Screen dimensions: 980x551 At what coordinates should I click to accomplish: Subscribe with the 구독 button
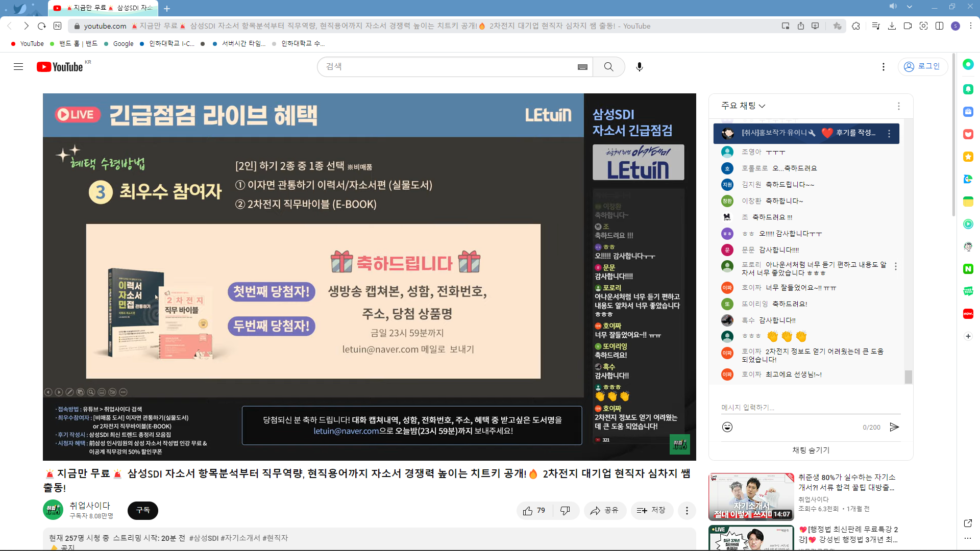(x=143, y=511)
